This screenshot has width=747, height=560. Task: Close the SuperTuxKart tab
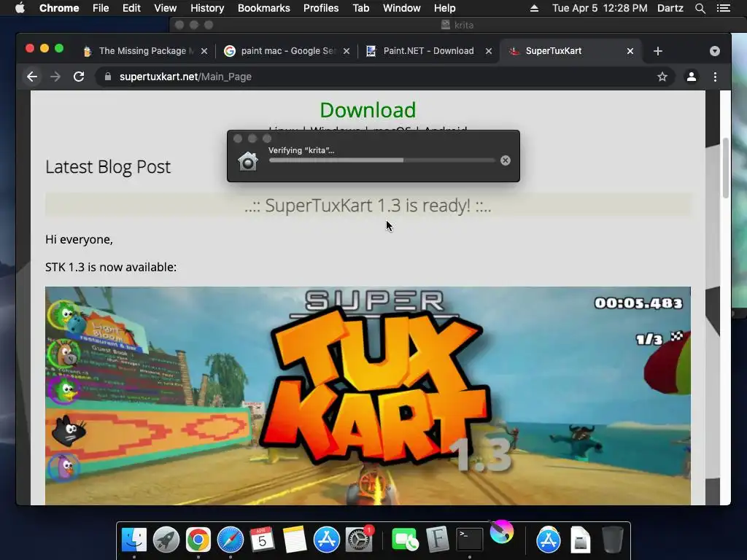tap(630, 51)
